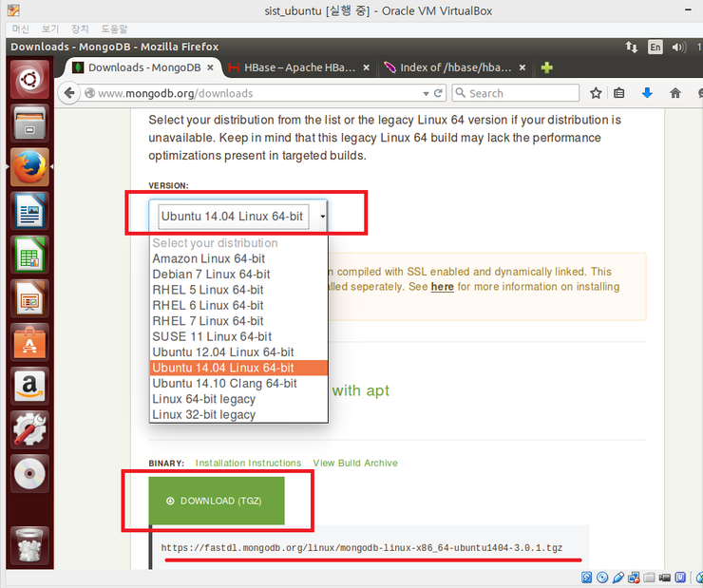Open LibreOffice Calc from the launcher
703x588 pixels.
point(30,256)
